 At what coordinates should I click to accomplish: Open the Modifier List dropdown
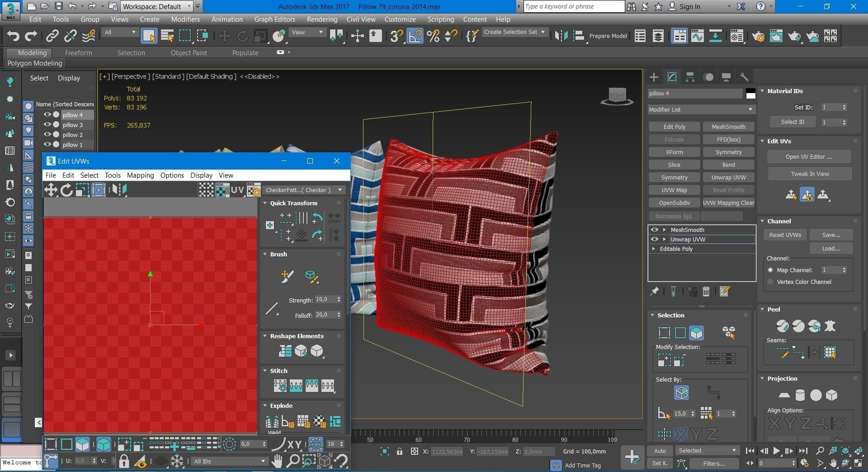(701, 109)
